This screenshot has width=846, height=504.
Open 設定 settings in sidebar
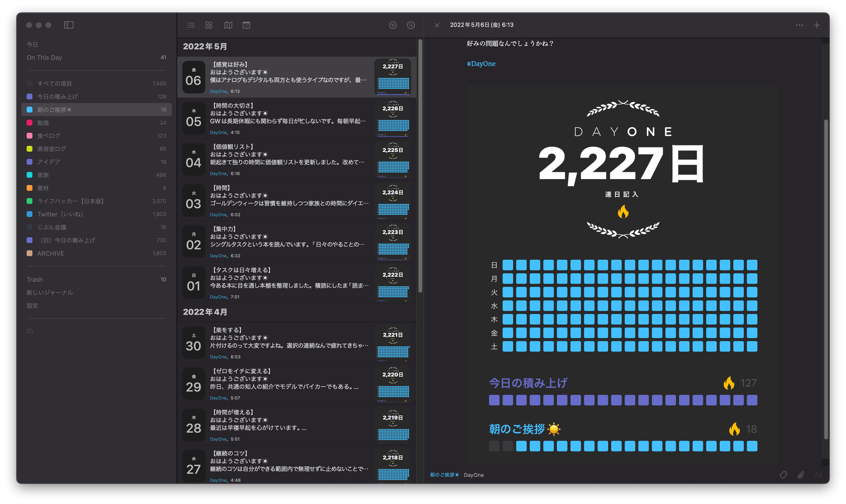(x=32, y=306)
